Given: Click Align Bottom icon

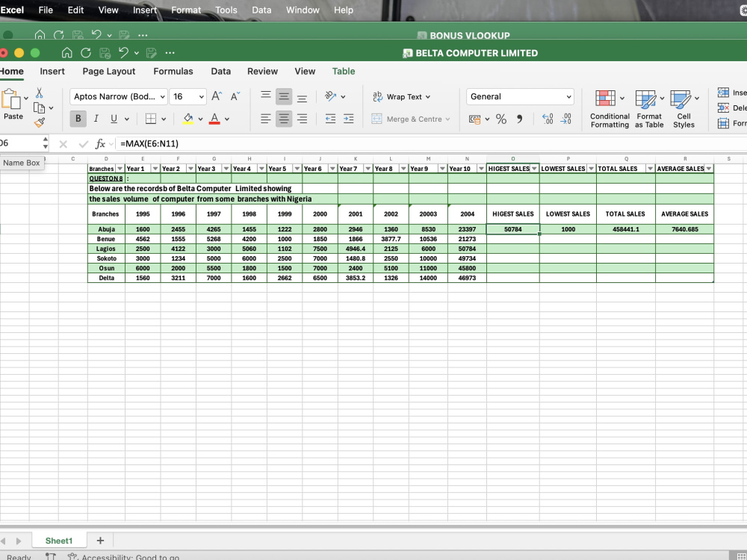Looking at the screenshot, I should (x=302, y=98).
